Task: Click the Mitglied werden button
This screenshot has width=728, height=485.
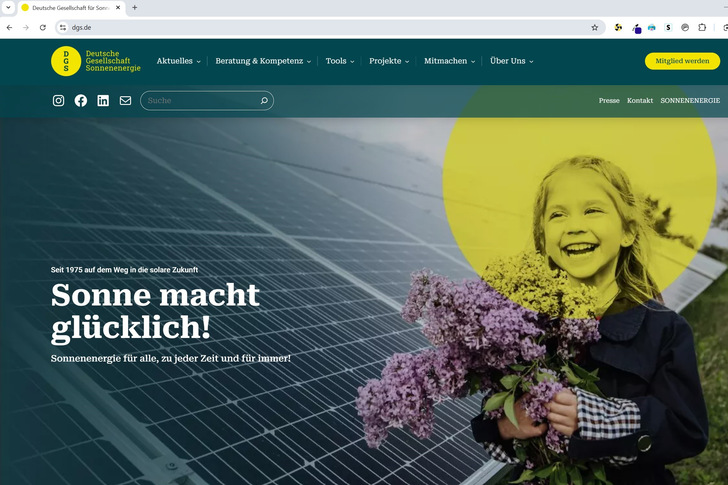Action: 682,61
